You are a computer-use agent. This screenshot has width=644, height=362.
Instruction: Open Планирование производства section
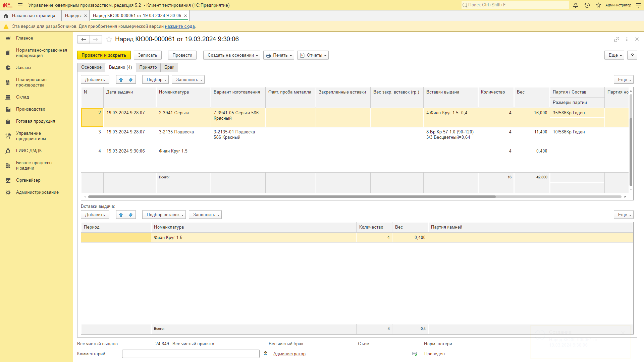click(x=31, y=82)
